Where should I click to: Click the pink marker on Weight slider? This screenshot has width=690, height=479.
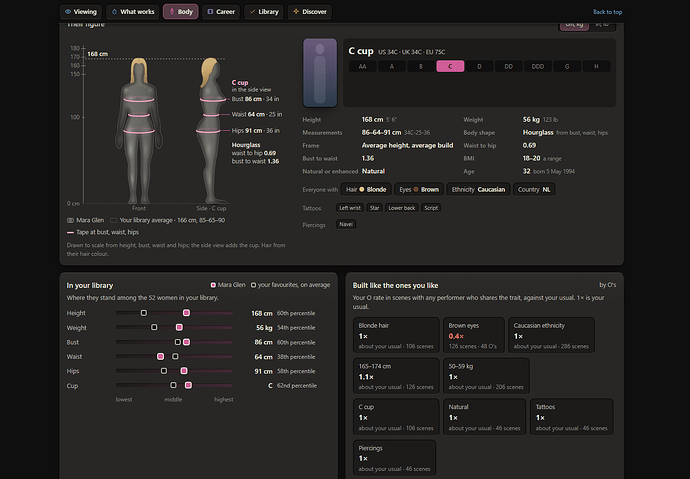[179, 327]
